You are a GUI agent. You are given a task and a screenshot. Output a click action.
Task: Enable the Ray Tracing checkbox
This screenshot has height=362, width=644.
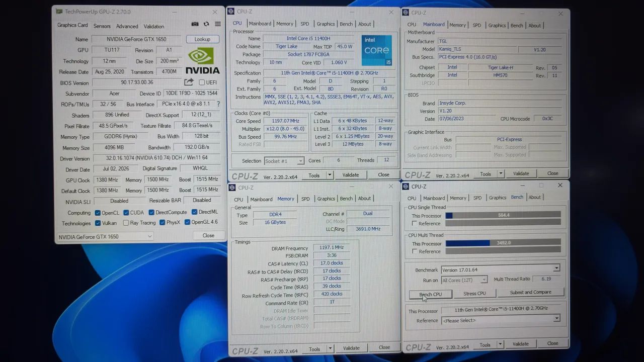126,223
